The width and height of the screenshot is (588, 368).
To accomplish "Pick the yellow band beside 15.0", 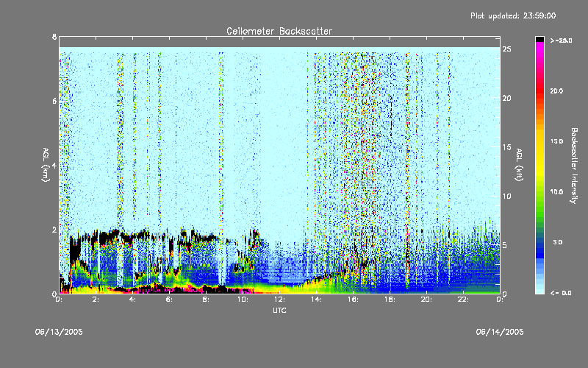I will 540,141.
